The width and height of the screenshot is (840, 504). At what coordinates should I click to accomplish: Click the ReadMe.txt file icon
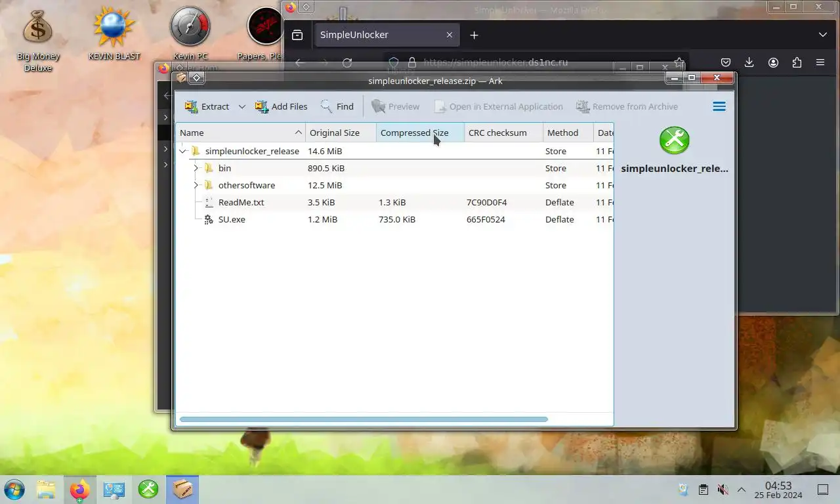tap(209, 202)
